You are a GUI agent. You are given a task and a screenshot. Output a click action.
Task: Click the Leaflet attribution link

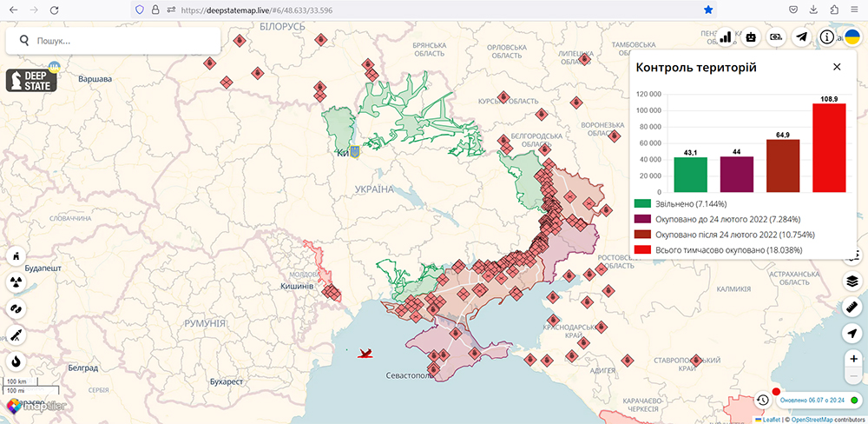[771, 420]
